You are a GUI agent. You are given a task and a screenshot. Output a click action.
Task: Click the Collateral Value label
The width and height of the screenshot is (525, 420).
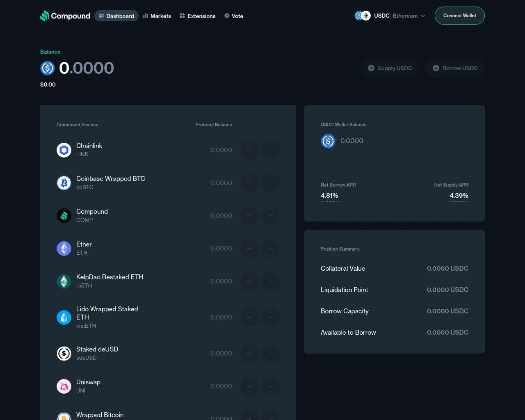343,269
